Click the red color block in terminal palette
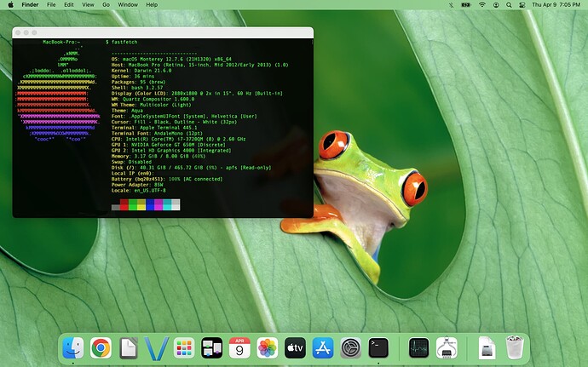The width and height of the screenshot is (588, 367). tap(124, 204)
